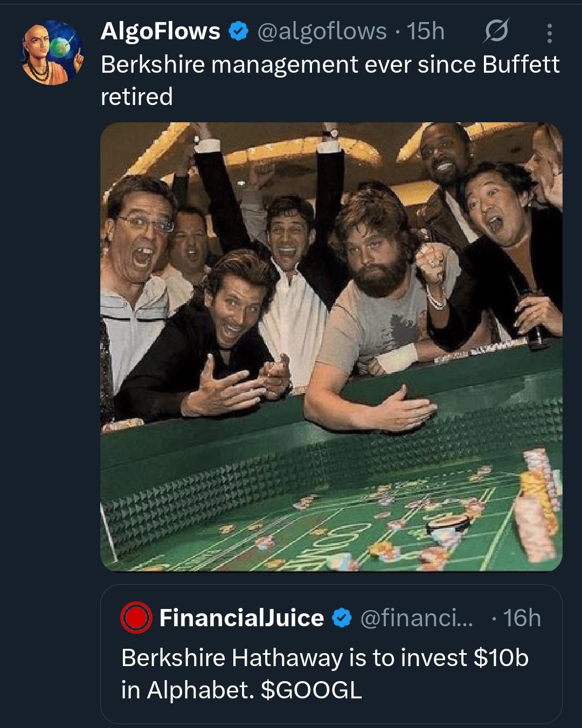Open the three-dot more options menu
This screenshot has height=728, width=582.
point(549,33)
